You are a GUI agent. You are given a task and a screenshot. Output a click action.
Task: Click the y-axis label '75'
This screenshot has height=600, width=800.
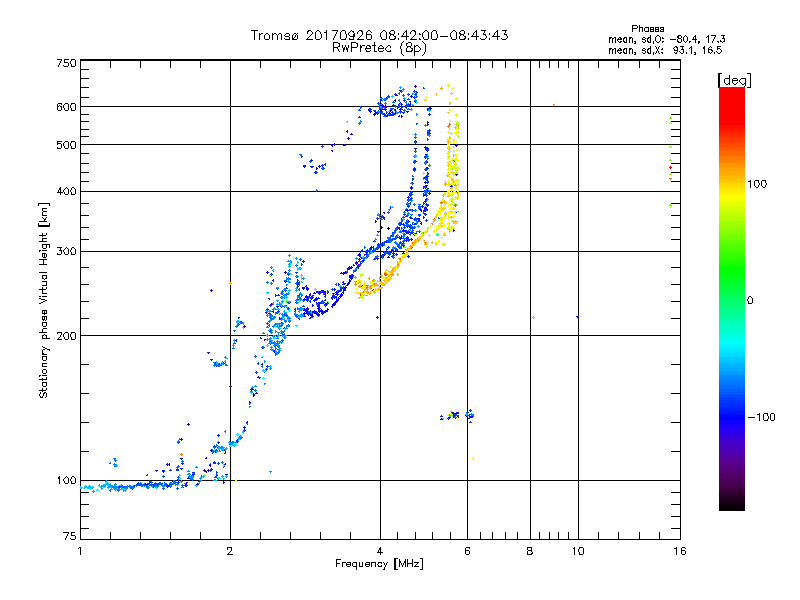coord(70,536)
